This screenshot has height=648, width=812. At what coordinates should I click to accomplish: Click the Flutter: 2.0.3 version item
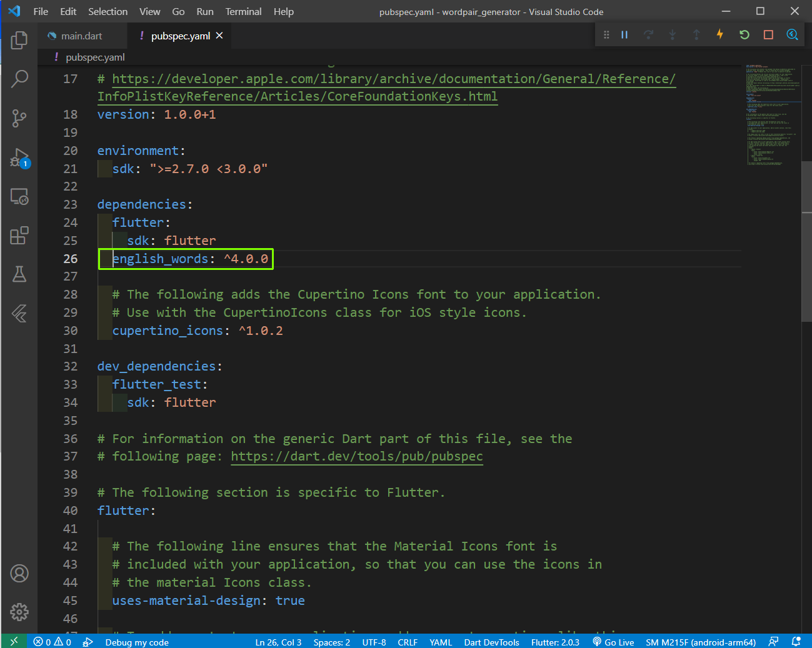pyautogui.click(x=555, y=642)
